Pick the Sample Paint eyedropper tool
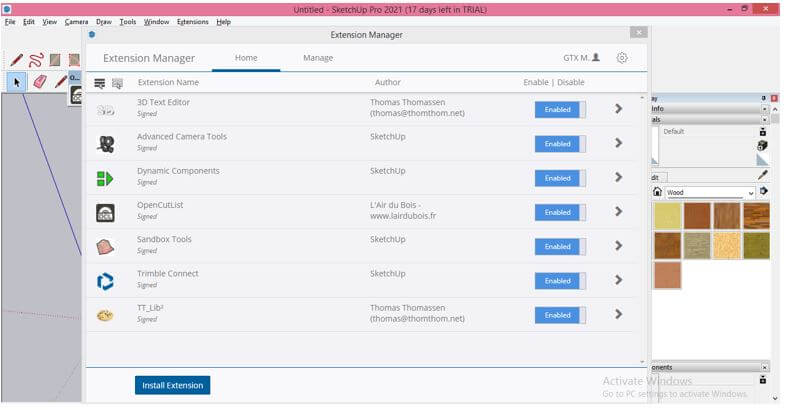The height and width of the screenshot is (410, 798). tap(762, 175)
